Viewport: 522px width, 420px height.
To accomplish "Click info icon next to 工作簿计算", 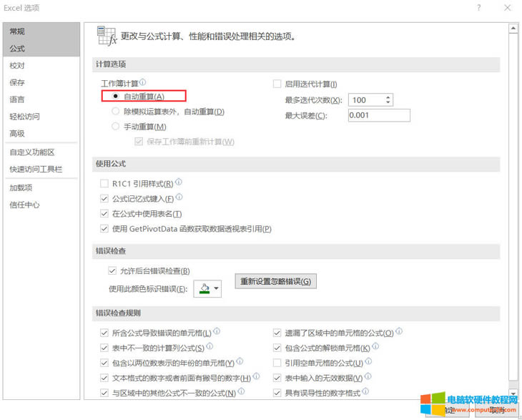I will pos(143,83).
